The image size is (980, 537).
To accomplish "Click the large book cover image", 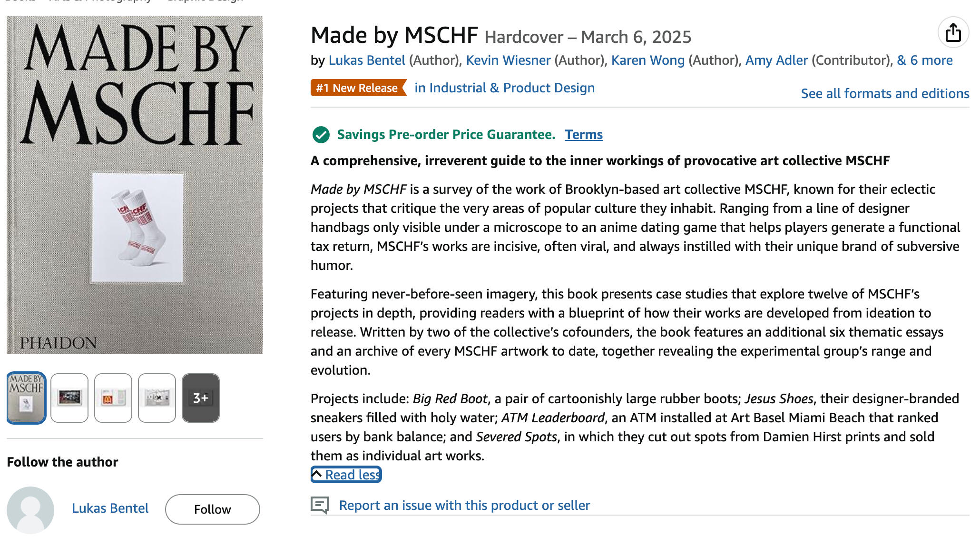I will click(135, 185).
